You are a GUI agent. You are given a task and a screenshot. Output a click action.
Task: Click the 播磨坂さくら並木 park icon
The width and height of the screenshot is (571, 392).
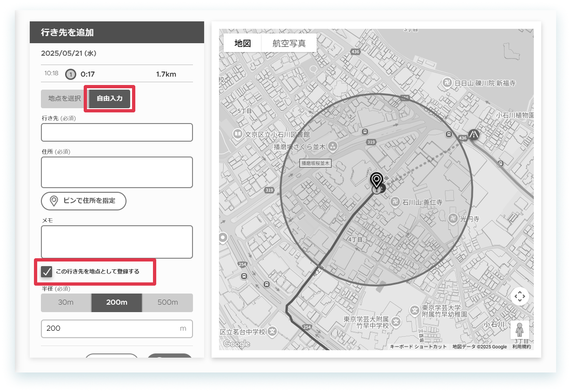coord(333,147)
